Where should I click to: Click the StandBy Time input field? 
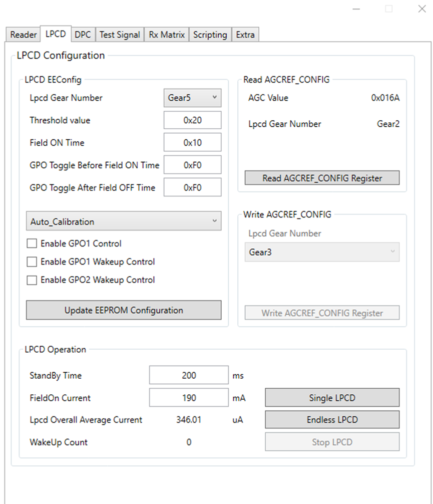click(188, 375)
